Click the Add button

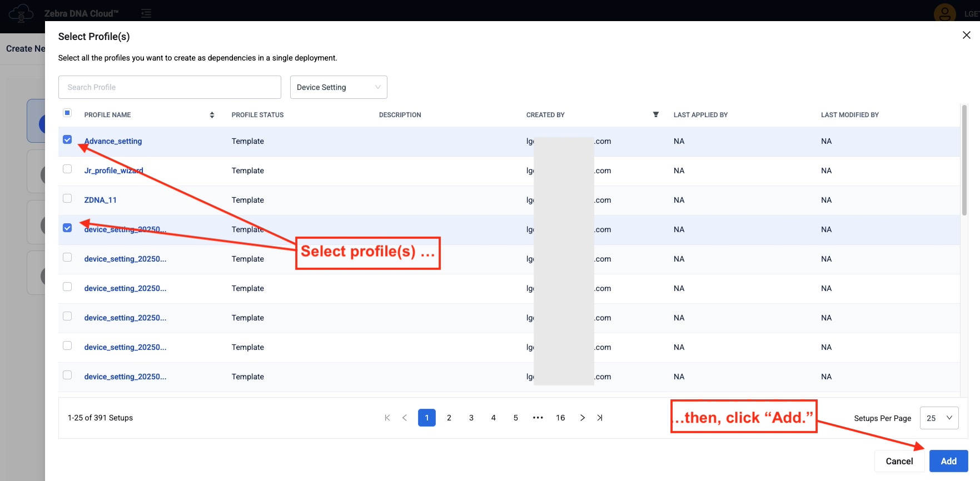pos(948,461)
